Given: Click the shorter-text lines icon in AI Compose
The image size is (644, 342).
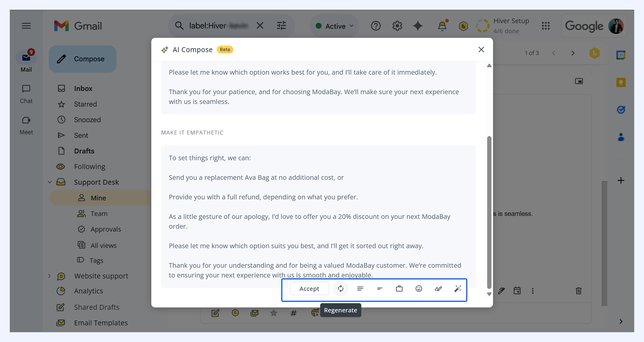Looking at the screenshot, I should click(x=380, y=289).
